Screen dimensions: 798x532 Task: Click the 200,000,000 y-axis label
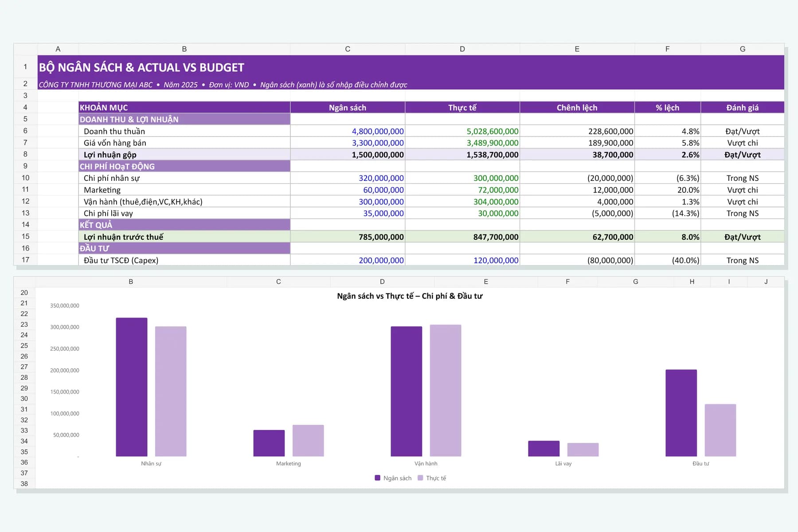pyautogui.click(x=65, y=371)
